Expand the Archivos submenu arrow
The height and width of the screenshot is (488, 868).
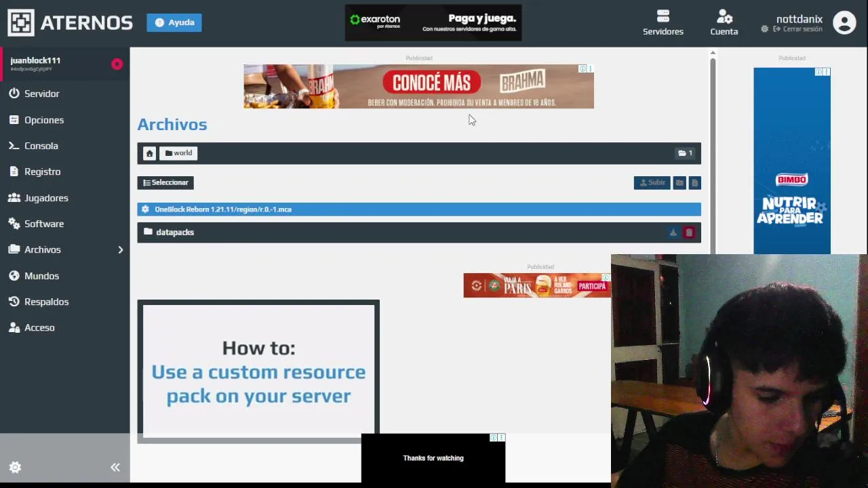(121, 250)
